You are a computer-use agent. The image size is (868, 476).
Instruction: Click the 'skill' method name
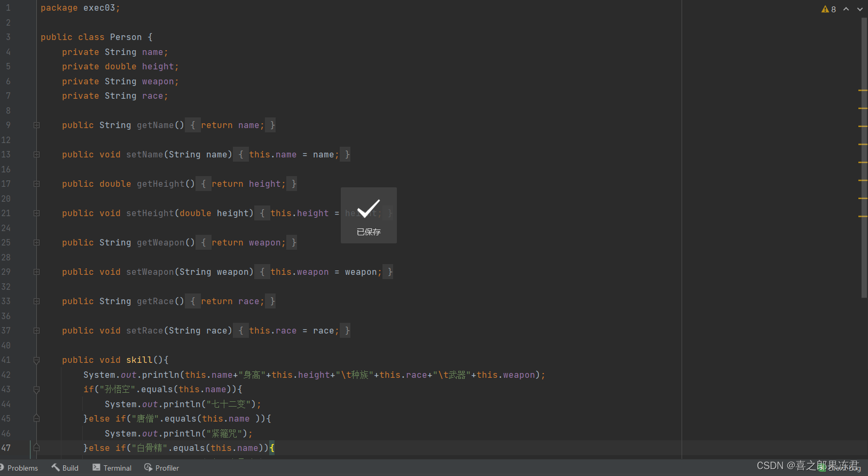pyautogui.click(x=139, y=360)
